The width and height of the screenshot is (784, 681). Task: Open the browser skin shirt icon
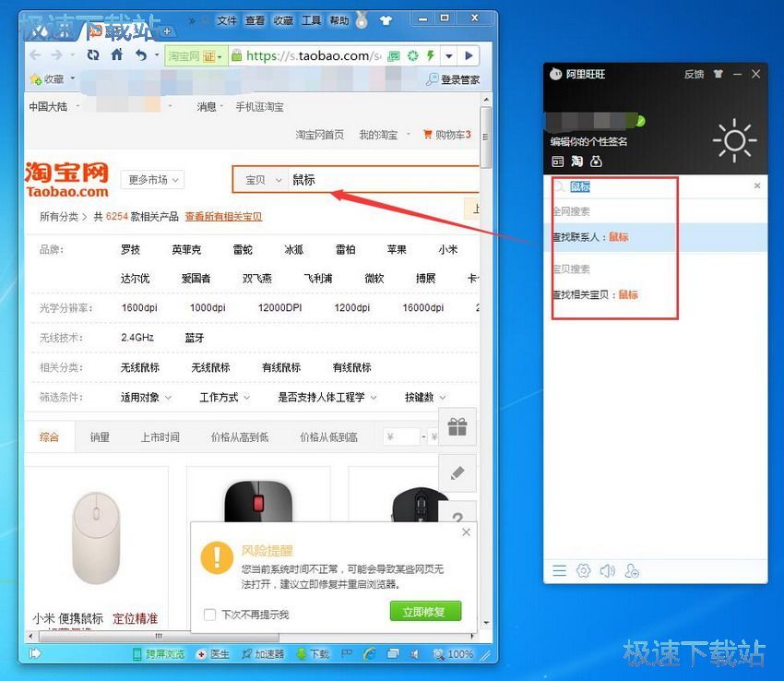[386, 20]
